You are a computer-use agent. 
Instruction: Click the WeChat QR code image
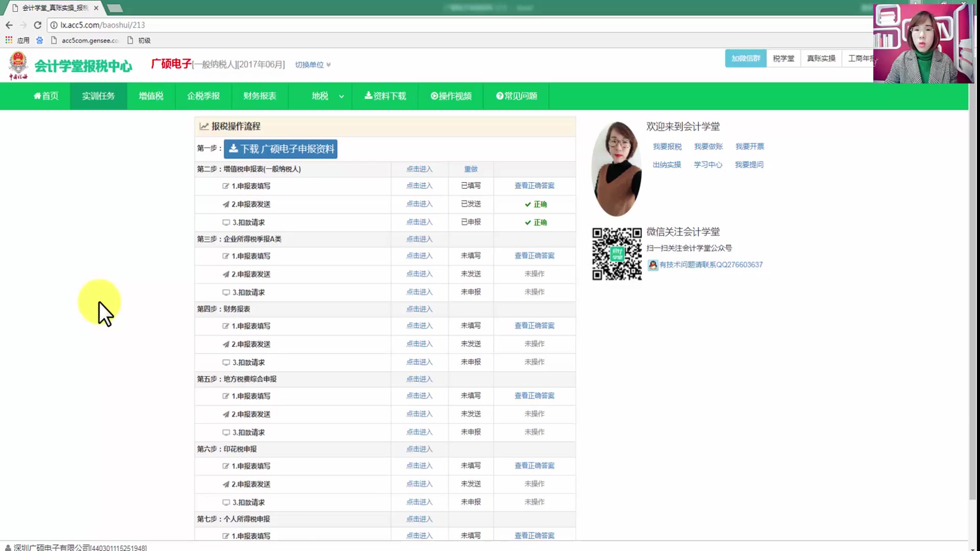pos(617,254)
